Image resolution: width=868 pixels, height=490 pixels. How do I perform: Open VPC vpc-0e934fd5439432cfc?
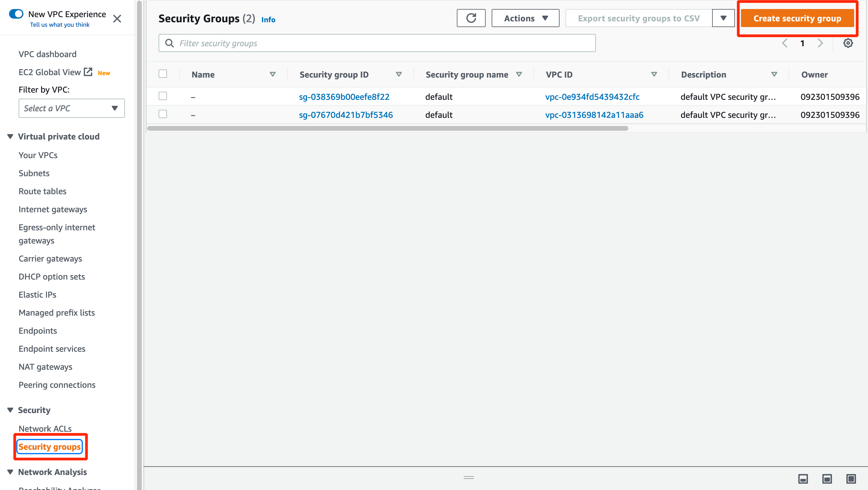pos(592,97)
